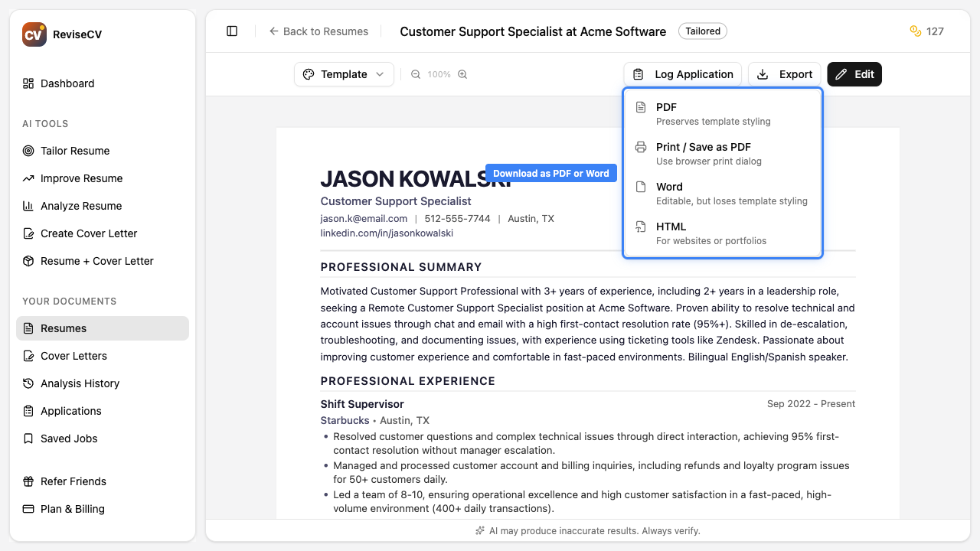Open the Export options menu
This screenshot has width=980, height=551.
click(x=784, y=74)
